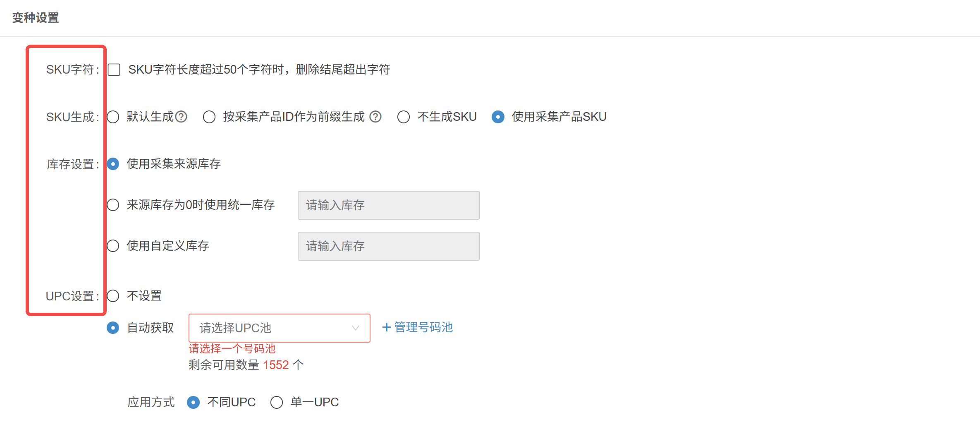Click the chevron arrow in UPC池 selector
The width and height of the screenshot is (980, 427).
tap(355, 328)
